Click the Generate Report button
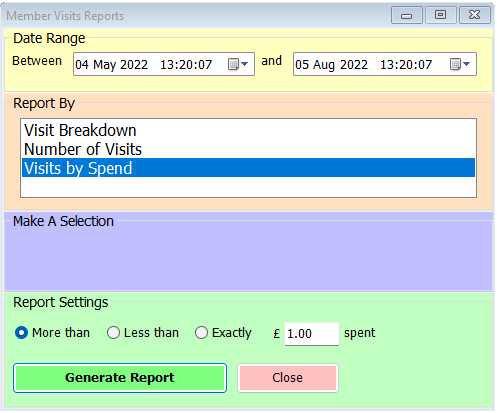This screenshot has height=413, width=497. point(120,378)
